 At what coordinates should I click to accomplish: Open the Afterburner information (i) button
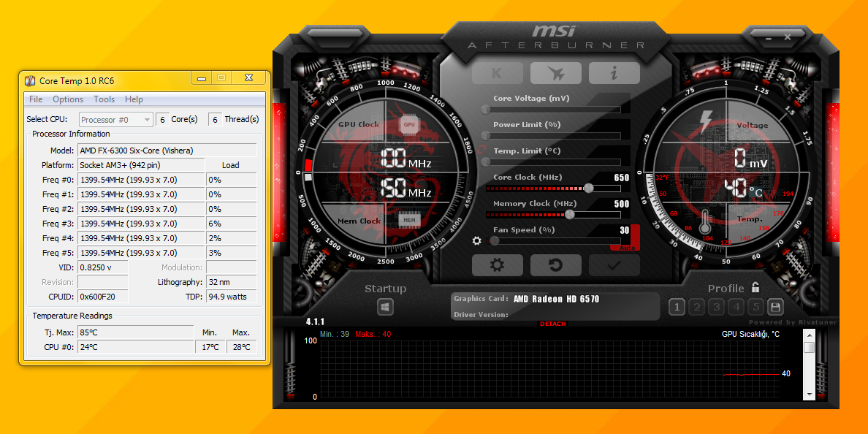[614, 73]
